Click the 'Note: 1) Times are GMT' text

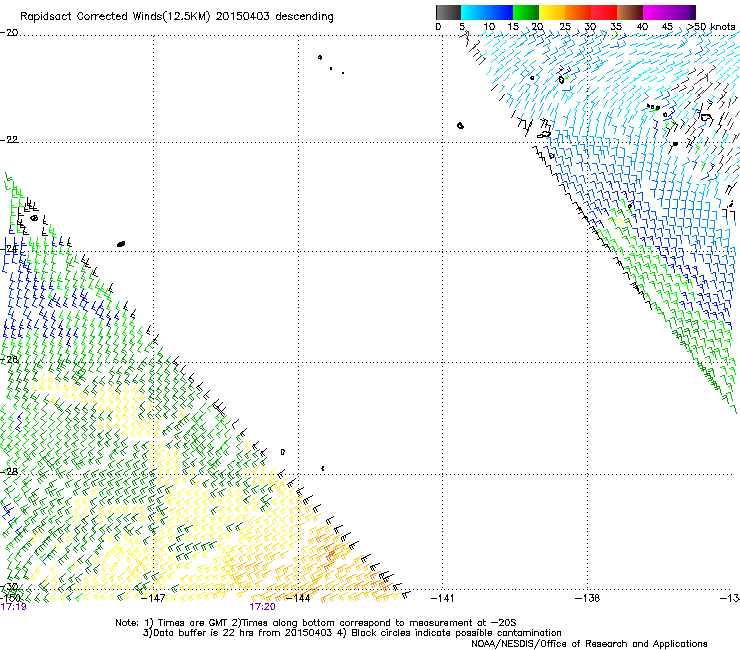click(x=171, y=623)
